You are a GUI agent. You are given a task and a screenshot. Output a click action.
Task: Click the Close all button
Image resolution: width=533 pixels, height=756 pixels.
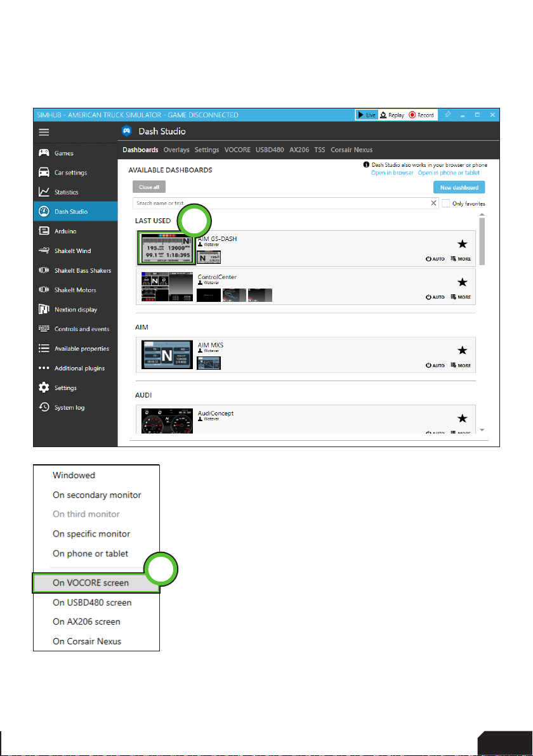[149, 187]
